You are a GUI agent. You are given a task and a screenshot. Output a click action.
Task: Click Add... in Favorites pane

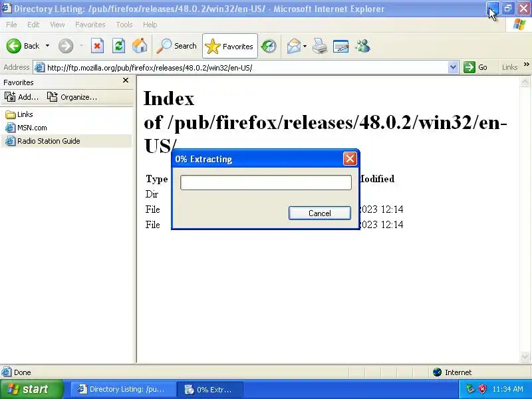point(22,97)
